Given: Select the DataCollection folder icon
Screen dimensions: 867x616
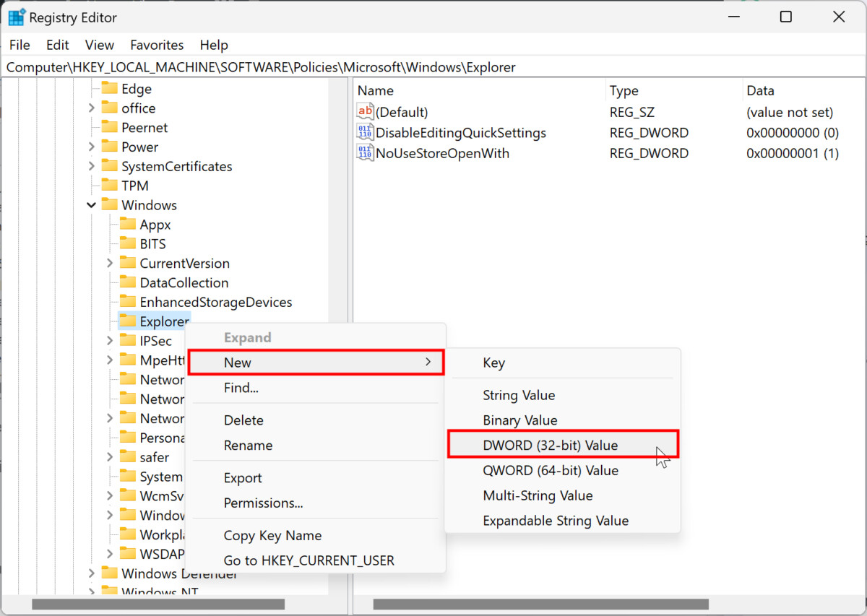Looking at the screenshot, I should 128,282.
